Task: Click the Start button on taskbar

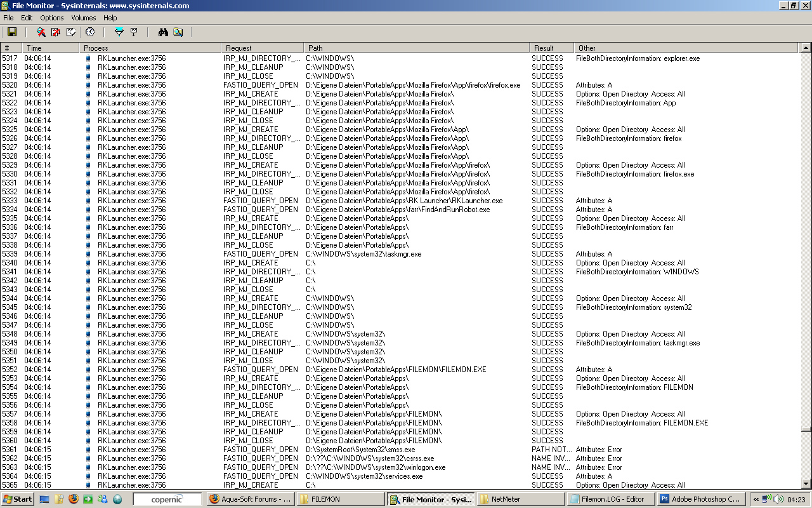Action: tap(17, 499)
